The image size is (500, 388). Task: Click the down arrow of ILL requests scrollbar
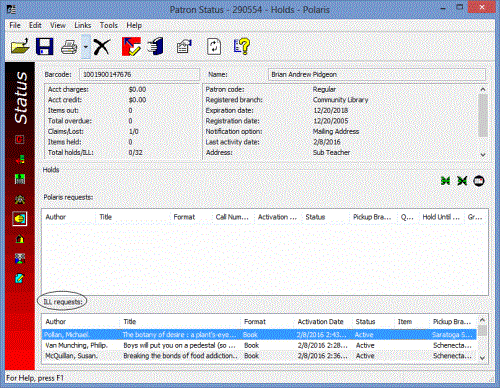(x=482, y=358)
